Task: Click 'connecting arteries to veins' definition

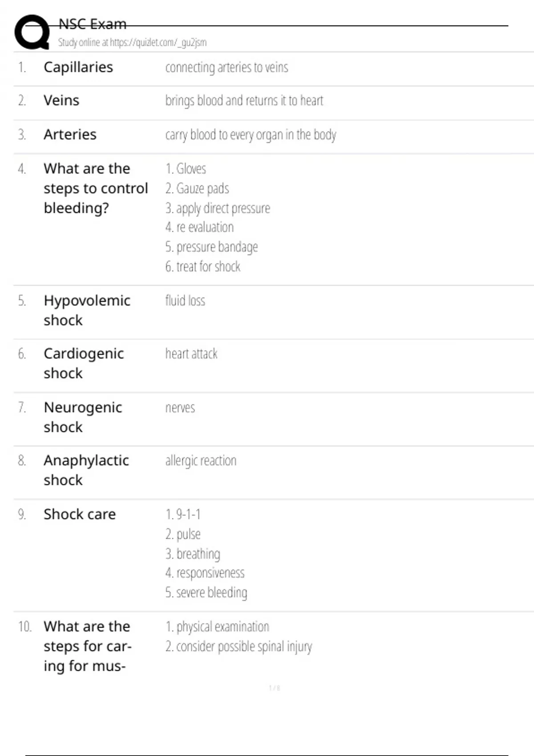Action: (x=227, y=67)
